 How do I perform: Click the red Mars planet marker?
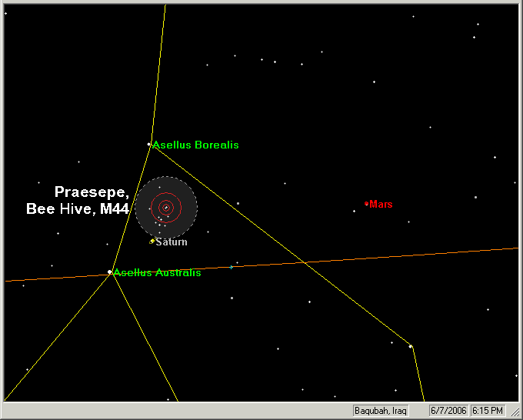click(367, 204)
